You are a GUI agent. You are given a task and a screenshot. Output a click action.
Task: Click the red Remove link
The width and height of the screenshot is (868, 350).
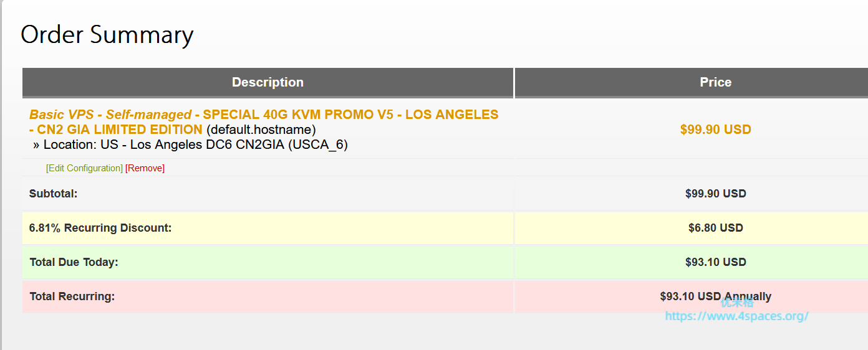(145, 168)
